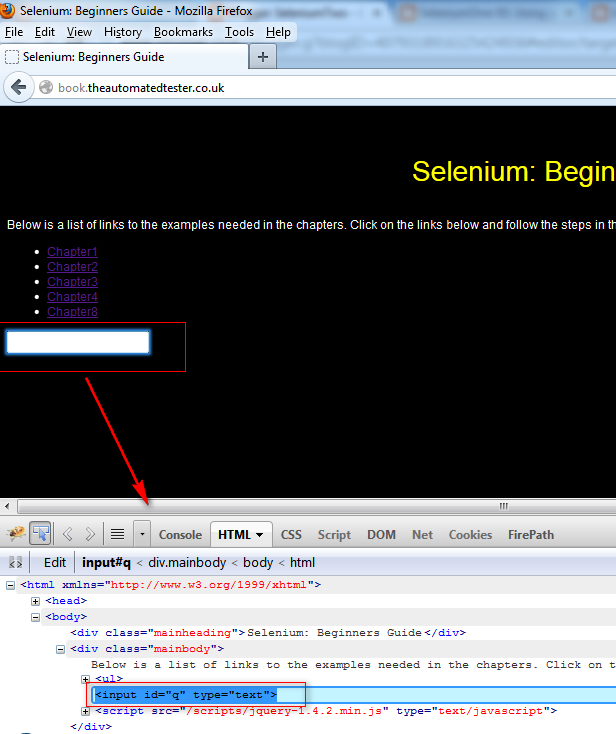Open the Chapter2 link
The height and width of the screenshot is (734, 616).
[72, 267]
